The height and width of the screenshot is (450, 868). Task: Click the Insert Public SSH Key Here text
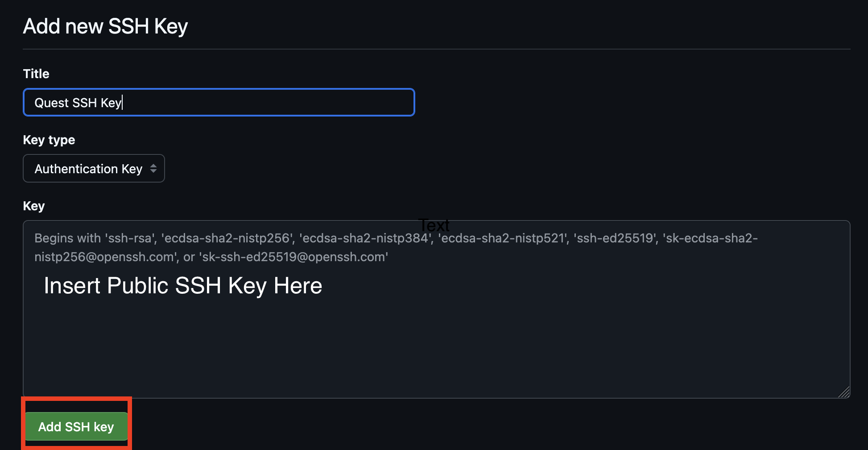tap(183, 286)
